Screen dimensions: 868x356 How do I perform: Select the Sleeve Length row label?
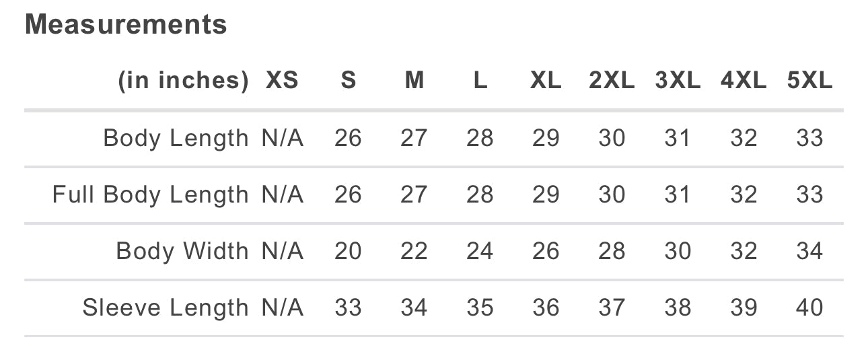click(x=166, y=308)
